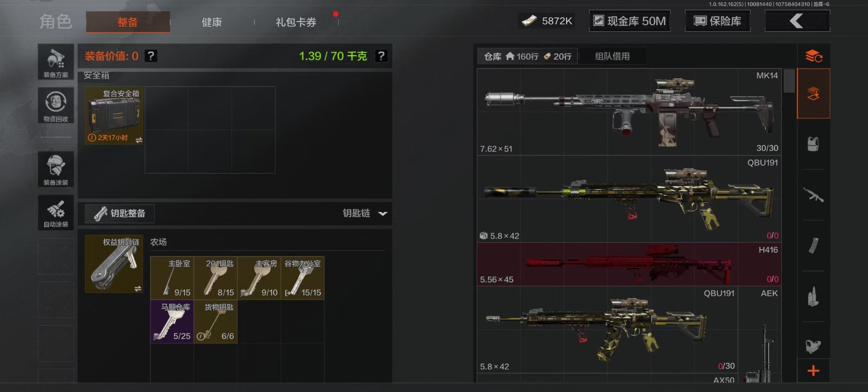Viewport: 868px width, 392px height.
Task: Click the warehouse list scrollbar
Action: (x=789, y=81)
